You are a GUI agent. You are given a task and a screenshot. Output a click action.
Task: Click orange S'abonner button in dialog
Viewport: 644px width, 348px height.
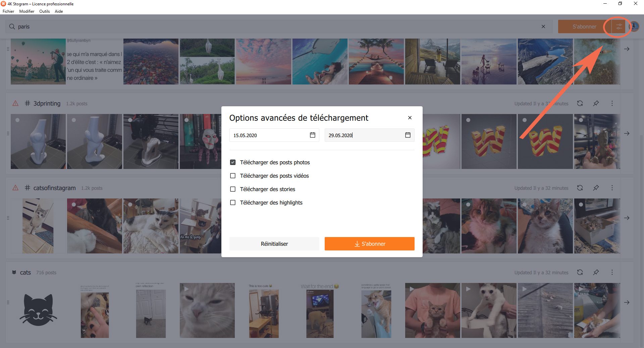[369, 244]
